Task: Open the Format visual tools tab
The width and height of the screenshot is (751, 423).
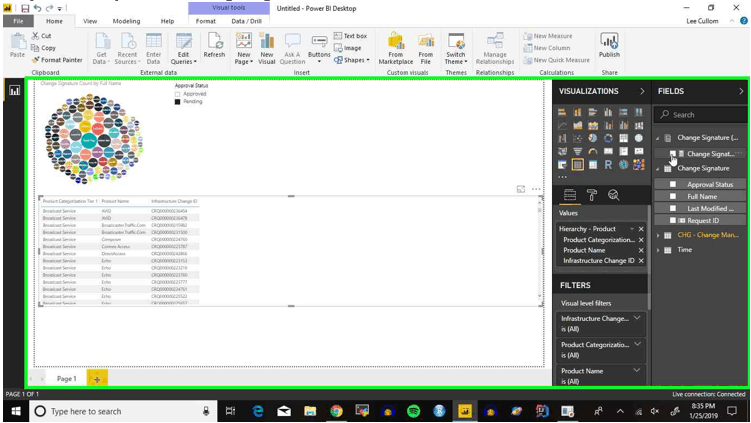Action: click(x=205, y=21)
